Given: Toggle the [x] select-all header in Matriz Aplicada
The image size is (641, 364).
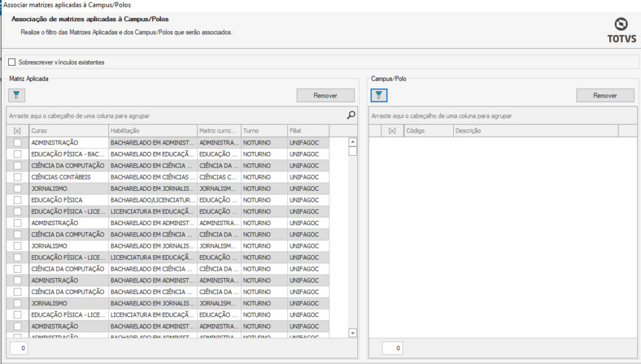Looking at the screenshot, I should point(18,131).
